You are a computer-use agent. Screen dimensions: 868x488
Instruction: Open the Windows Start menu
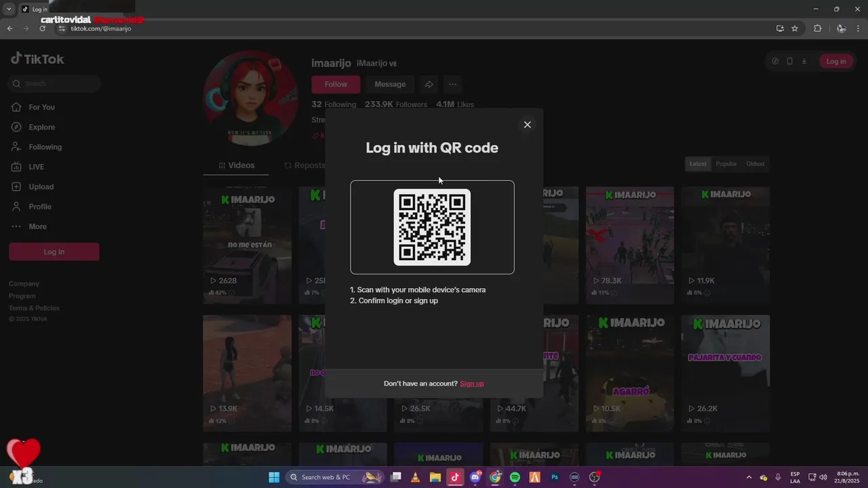pos(274,477)
